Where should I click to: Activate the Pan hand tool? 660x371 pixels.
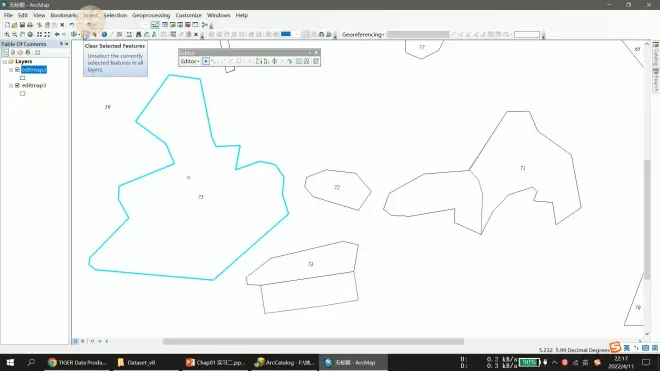point(22,35)
